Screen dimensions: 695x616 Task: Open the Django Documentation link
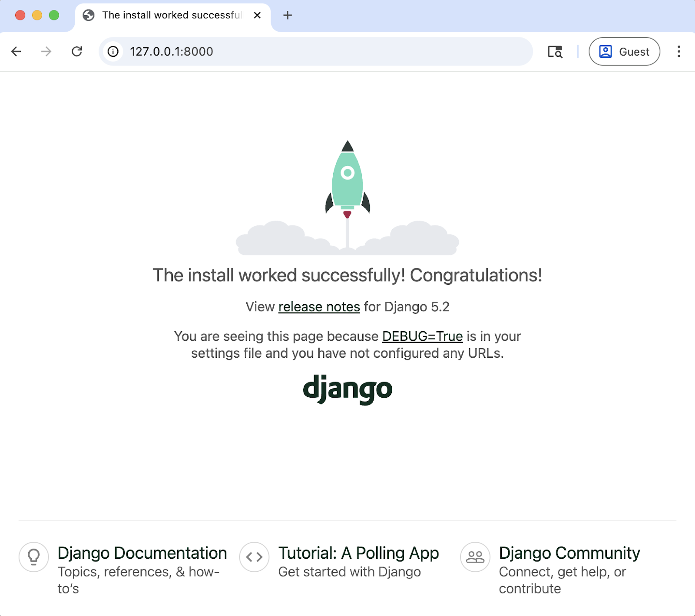[x=142, y=553]
